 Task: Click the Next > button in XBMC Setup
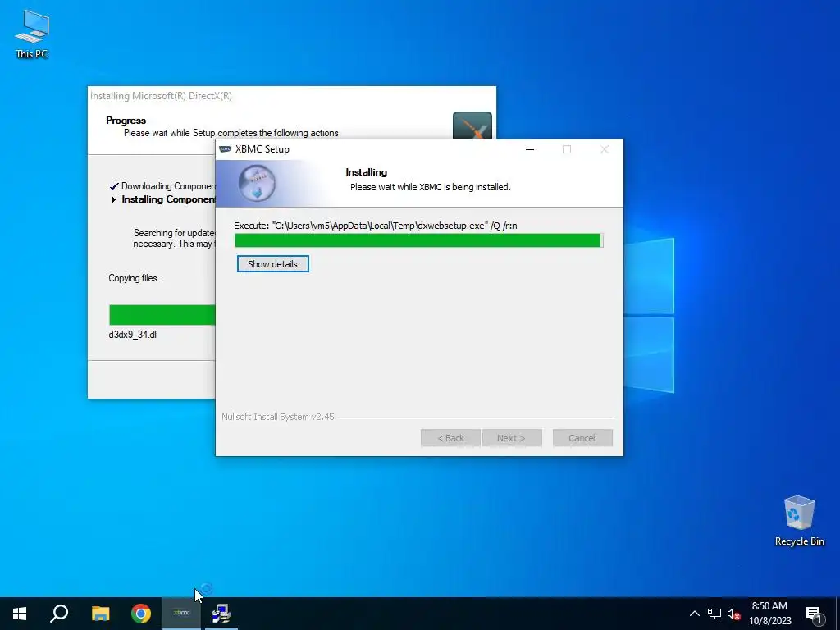[512, 438]
